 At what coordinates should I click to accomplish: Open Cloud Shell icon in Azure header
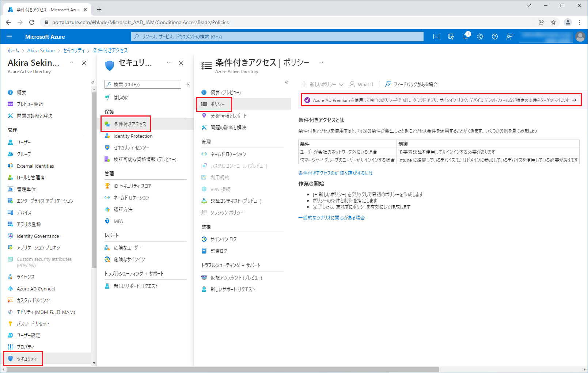pyautogui.click(x=436, y=37)
